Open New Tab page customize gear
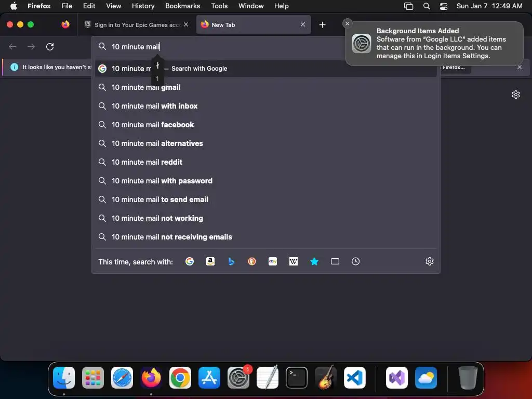532x399 pixels. (x=516, y=95)
